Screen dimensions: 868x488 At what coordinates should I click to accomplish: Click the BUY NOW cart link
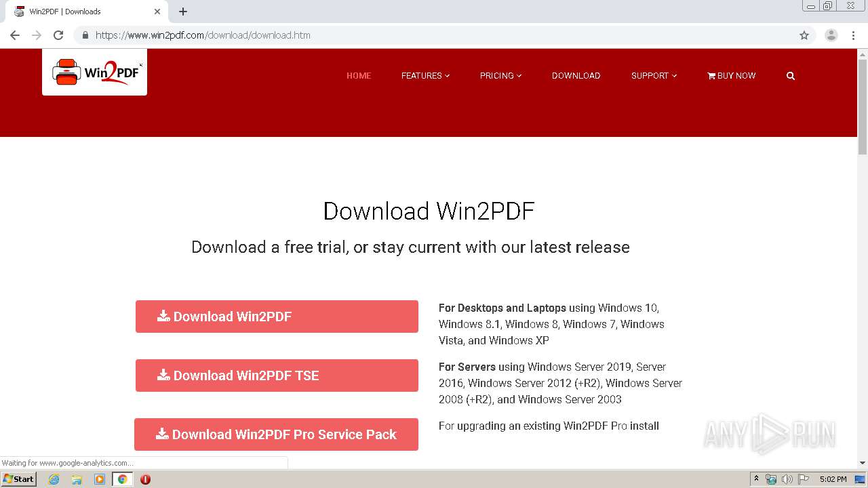pos(731,76)
